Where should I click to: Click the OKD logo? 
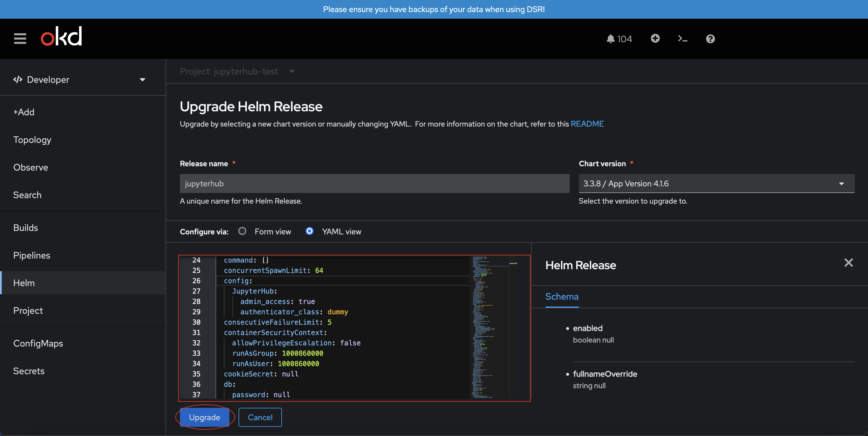(x=61, y=36)
